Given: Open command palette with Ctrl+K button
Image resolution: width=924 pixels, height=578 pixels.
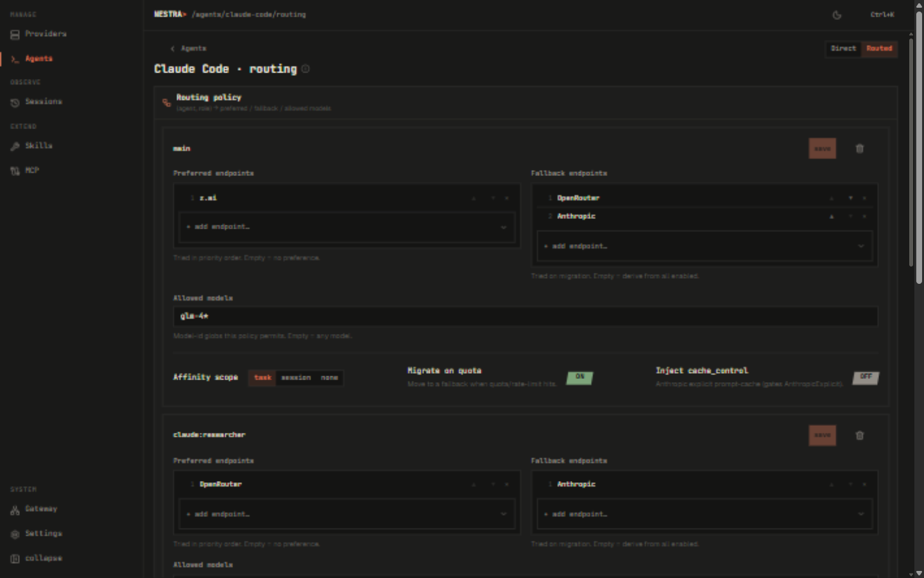Looking at the screenshot, I should pyautogui.click(x=882, y=15).
